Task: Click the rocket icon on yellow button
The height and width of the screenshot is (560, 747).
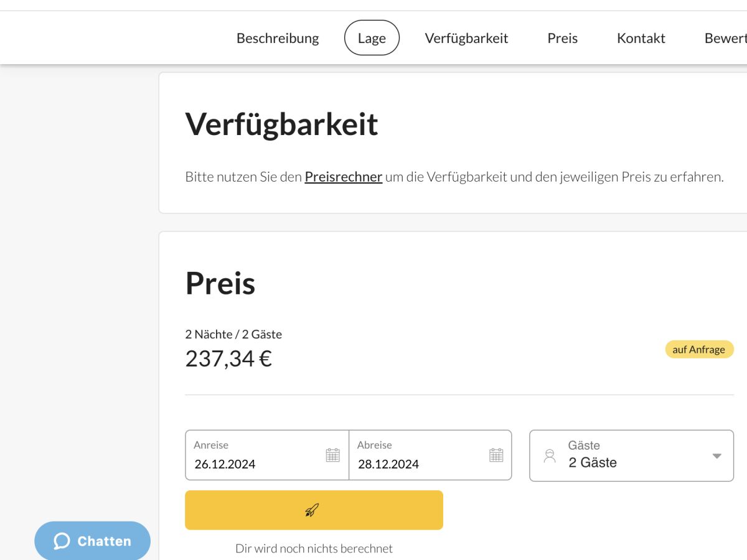Action: tap(312, 510)
